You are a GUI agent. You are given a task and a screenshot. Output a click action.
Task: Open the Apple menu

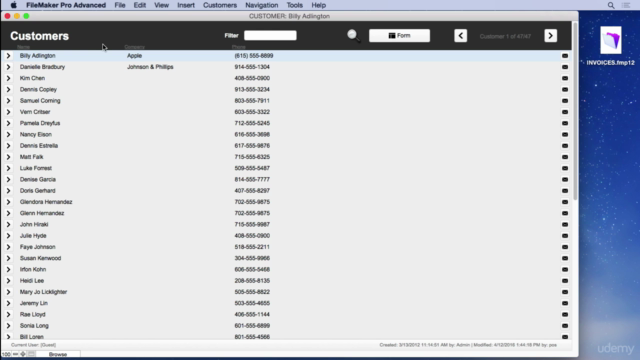13,5
